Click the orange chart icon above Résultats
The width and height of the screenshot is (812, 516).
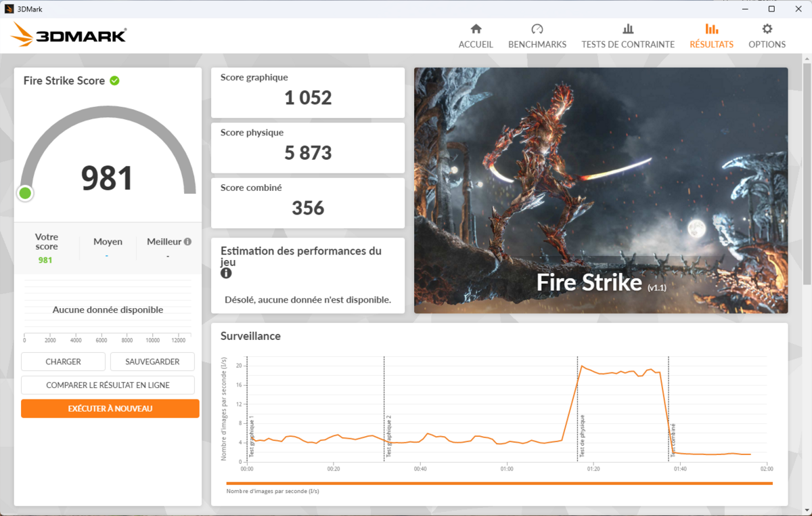[x=711, y=29]
